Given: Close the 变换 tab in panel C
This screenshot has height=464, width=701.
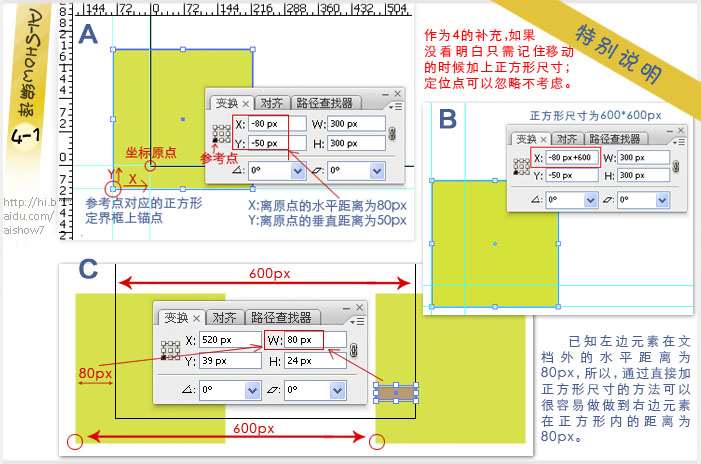Looking at the screenshot, I should [196, 318].
